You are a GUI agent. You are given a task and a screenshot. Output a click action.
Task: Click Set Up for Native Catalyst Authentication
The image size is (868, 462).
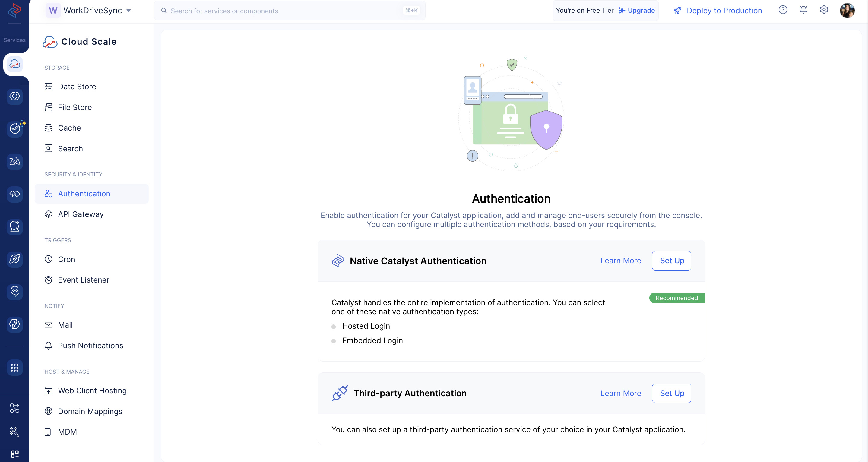click(x=672, y=261)
